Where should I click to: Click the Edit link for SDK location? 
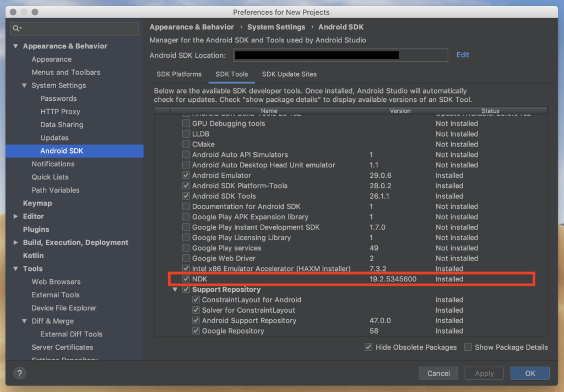[x=463, y=55]
